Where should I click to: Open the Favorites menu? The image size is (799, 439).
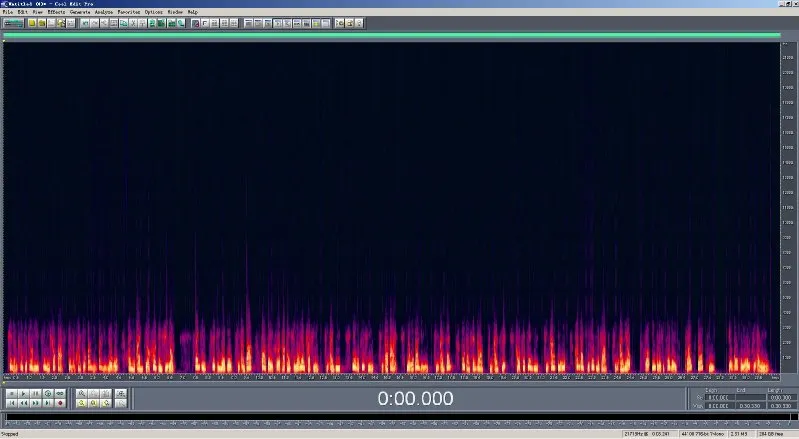pyautogui.click(x=128, y=12)
